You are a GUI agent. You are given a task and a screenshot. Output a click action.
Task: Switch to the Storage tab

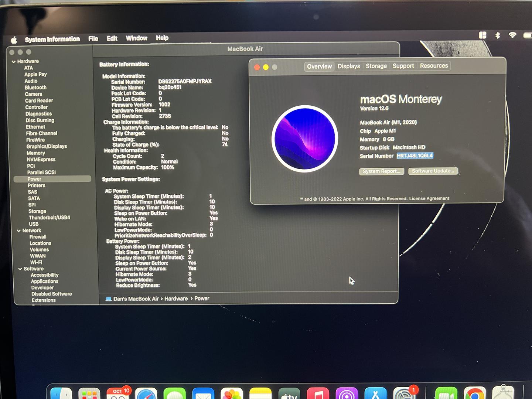(376, 66)
